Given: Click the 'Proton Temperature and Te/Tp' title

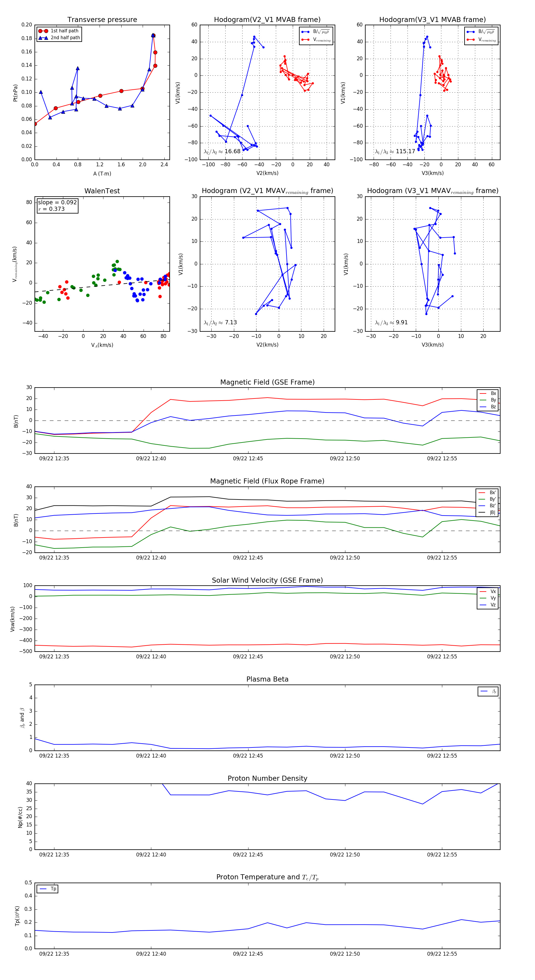Looking at the screenshot, I should pos(267,877).
